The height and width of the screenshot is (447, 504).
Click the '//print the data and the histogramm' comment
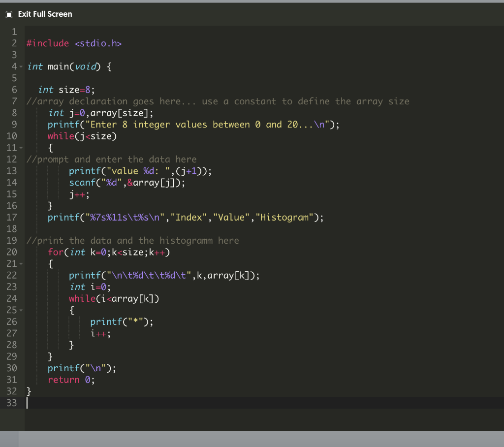133,241
